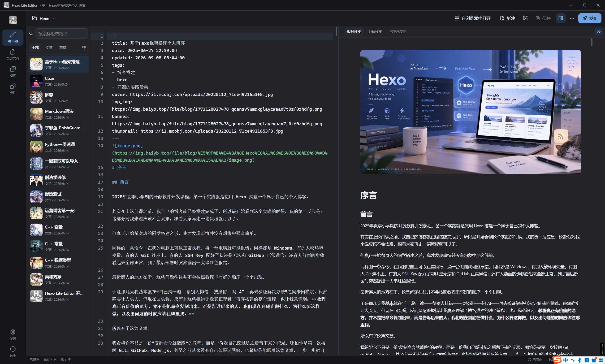
Task: Toggle the preview side panel
Action: (x=561, y=18)
